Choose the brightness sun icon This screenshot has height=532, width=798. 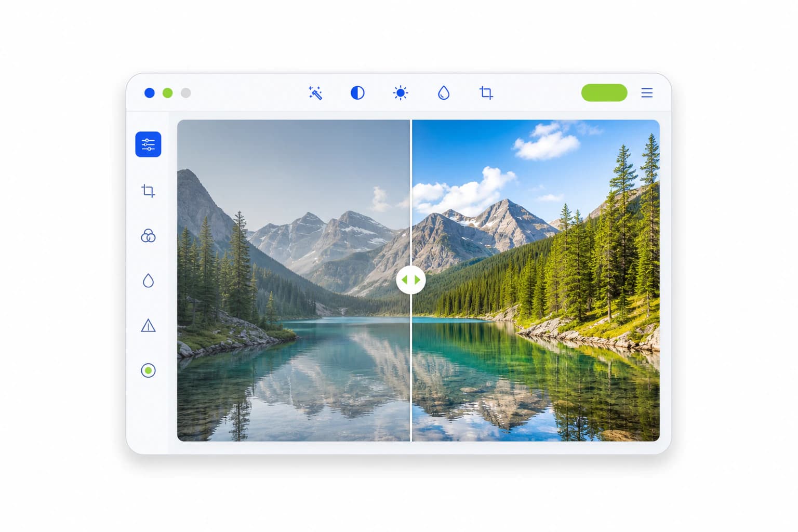[x=400, y=93]
